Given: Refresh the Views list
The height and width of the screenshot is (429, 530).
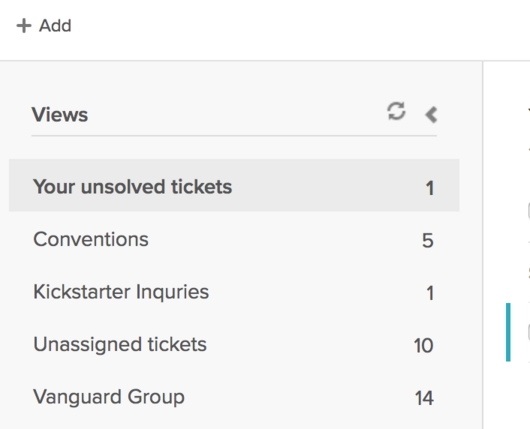Looking at the screenshot, I should [396, 111].
